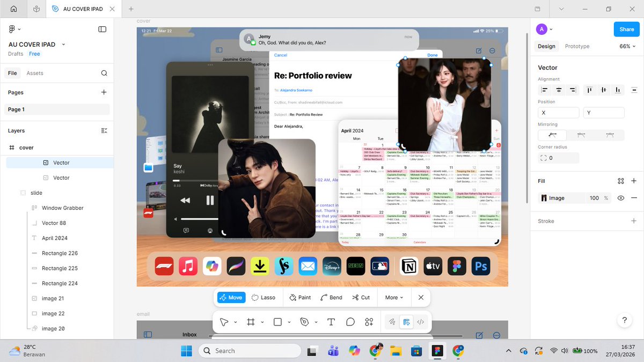Open Move tool options chevron
The height and width of the screenshot is (362, 644).
235,322
